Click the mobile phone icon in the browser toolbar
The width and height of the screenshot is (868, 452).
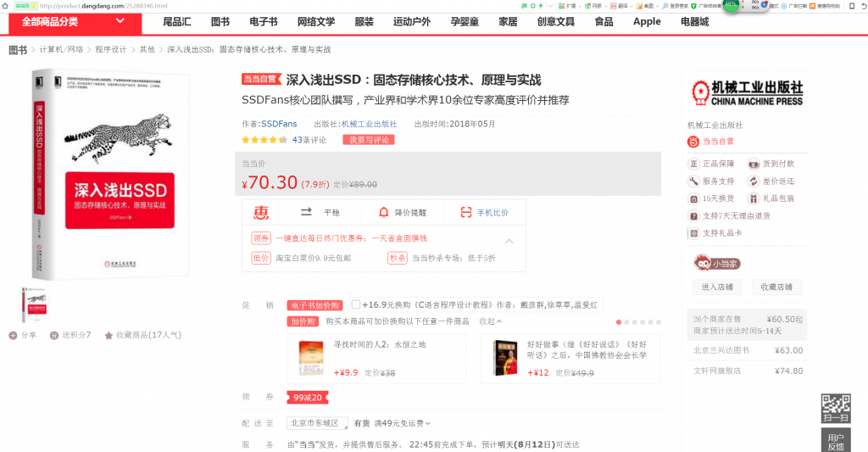852,6
